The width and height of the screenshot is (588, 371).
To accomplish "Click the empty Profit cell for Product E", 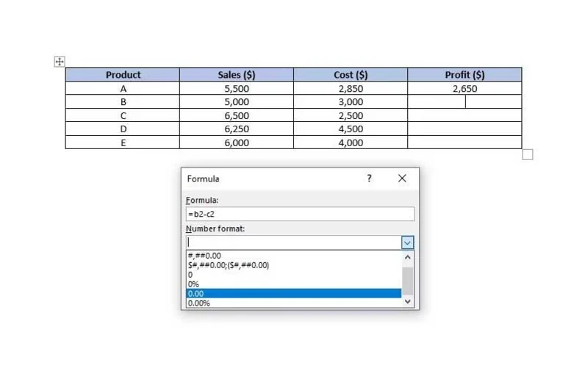I will 465,143.
